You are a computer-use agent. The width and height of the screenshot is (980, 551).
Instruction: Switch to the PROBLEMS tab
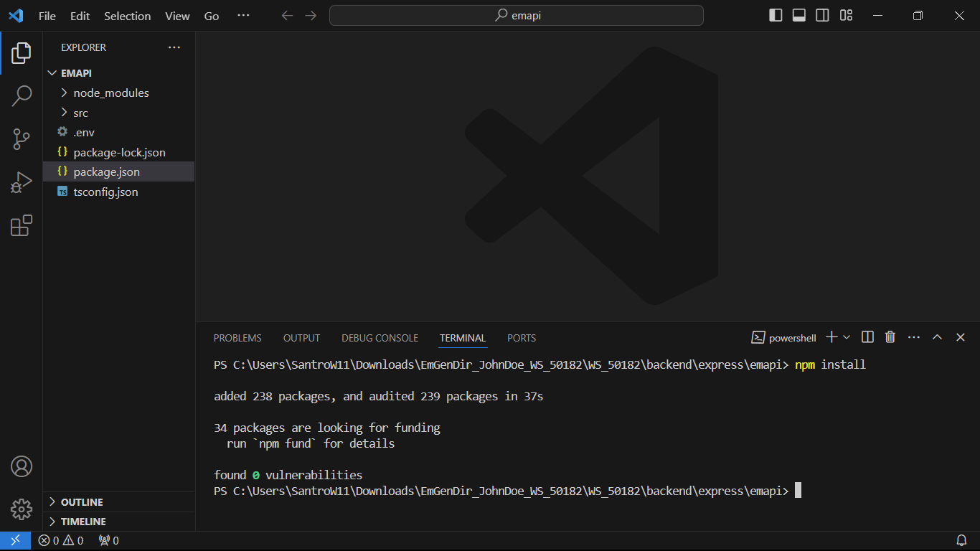tap(237, 338)
